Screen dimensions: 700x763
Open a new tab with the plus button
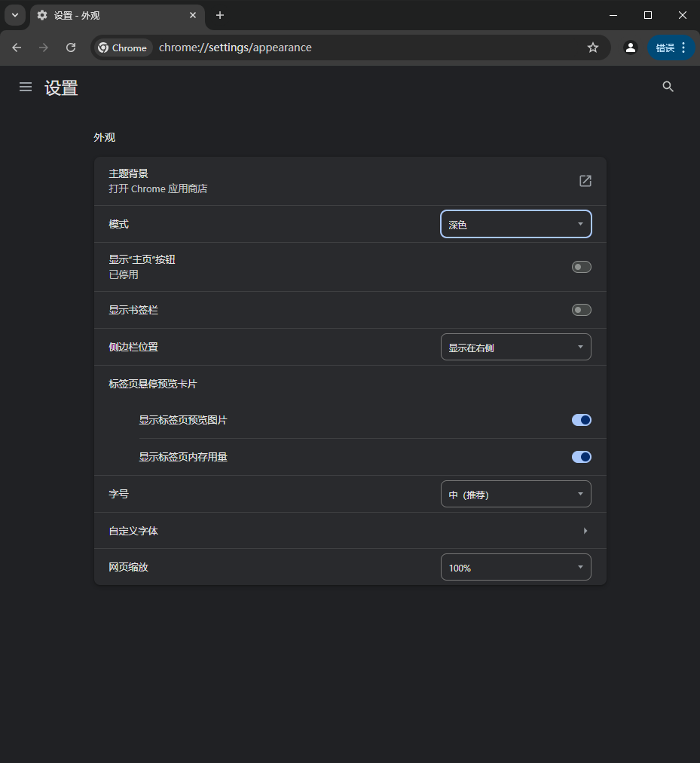pyautogui.click(x=219, y=15)
